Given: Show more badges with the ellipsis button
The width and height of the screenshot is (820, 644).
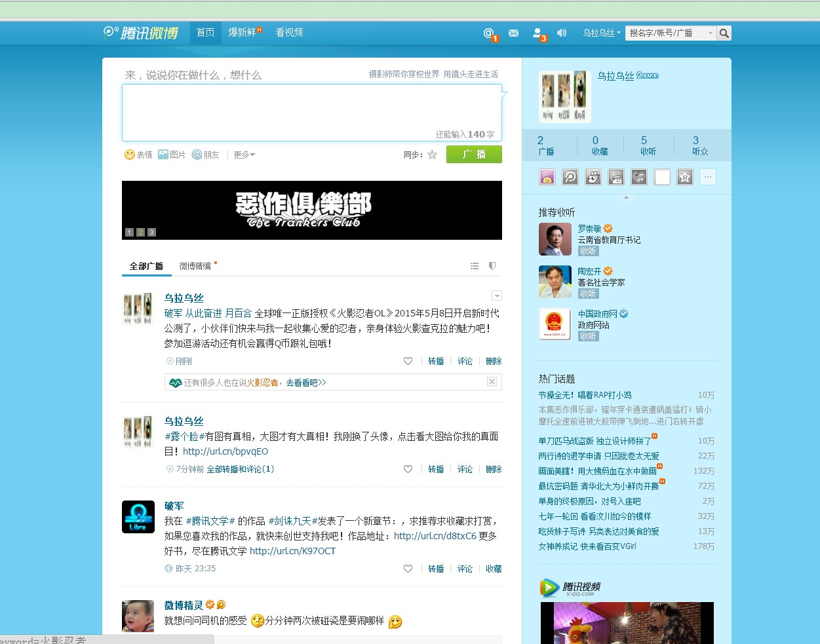Looking at the screenshot, I should click(708, 177).
